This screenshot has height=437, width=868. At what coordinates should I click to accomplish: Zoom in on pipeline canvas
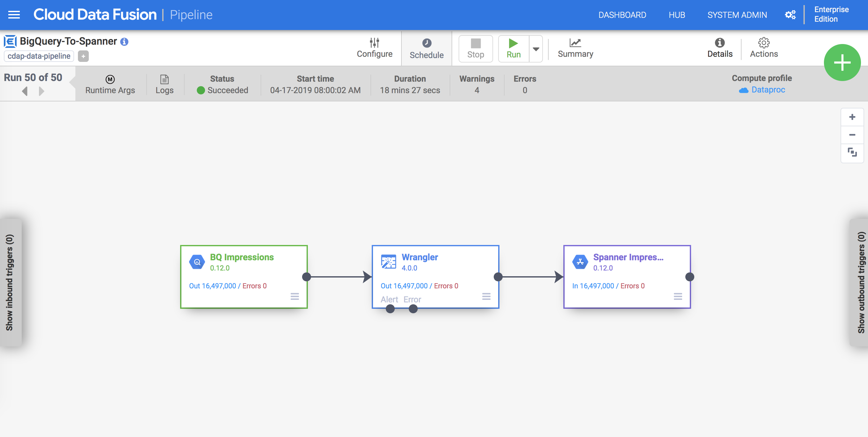pos(852,117)
